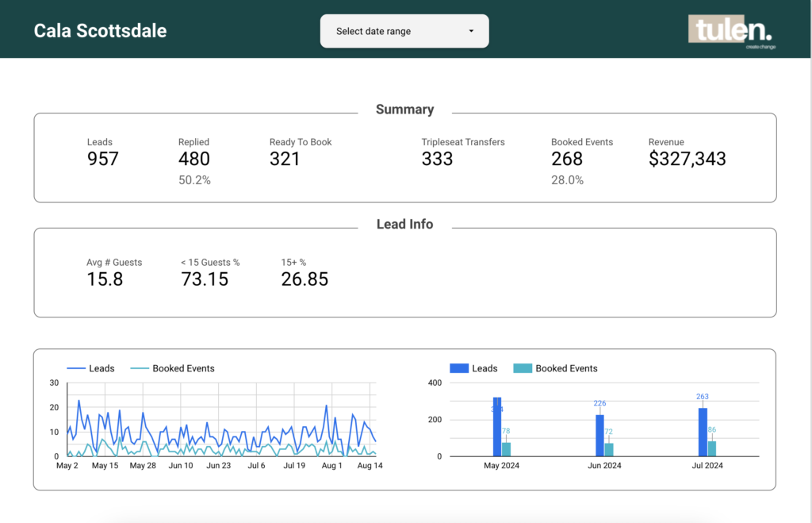Click the Revenue value $327,343
Viewport: 812px width, 523px height.
tap(687, 159)
